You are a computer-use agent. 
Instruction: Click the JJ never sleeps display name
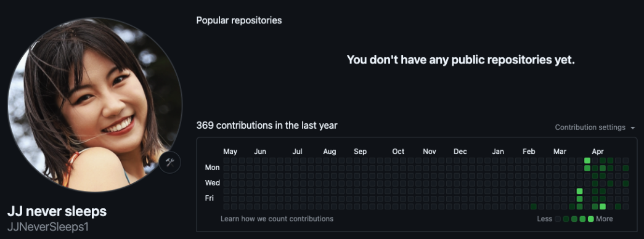tap(57, 211)
